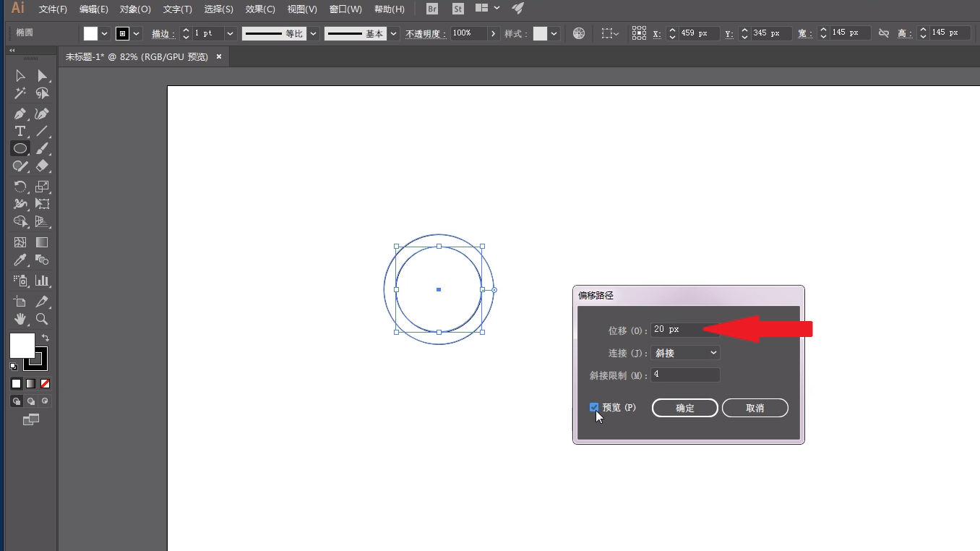
Task: Set paint mode to Gradient
Action: click(x=31, y=383)
